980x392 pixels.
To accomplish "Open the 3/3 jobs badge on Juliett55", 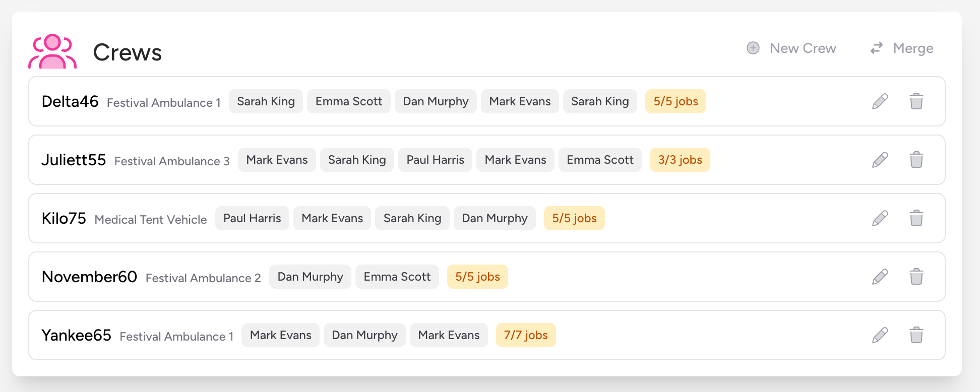I will click(680, 160).
